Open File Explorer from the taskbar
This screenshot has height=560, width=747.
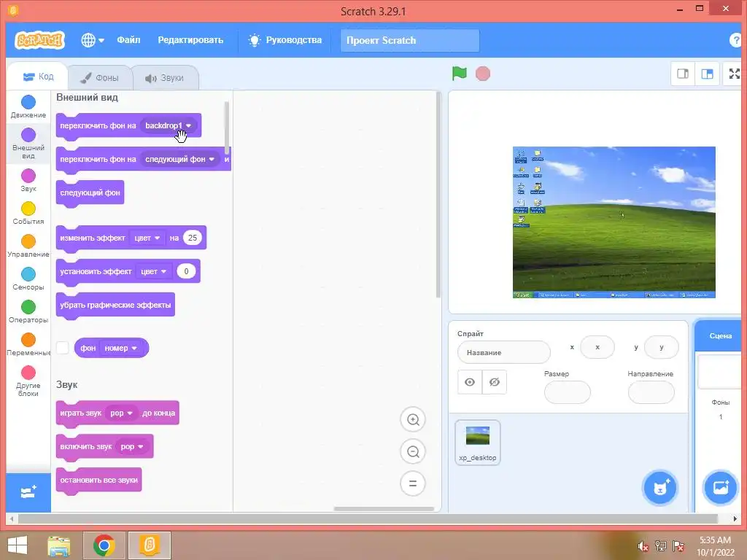(x=59, y=545)
